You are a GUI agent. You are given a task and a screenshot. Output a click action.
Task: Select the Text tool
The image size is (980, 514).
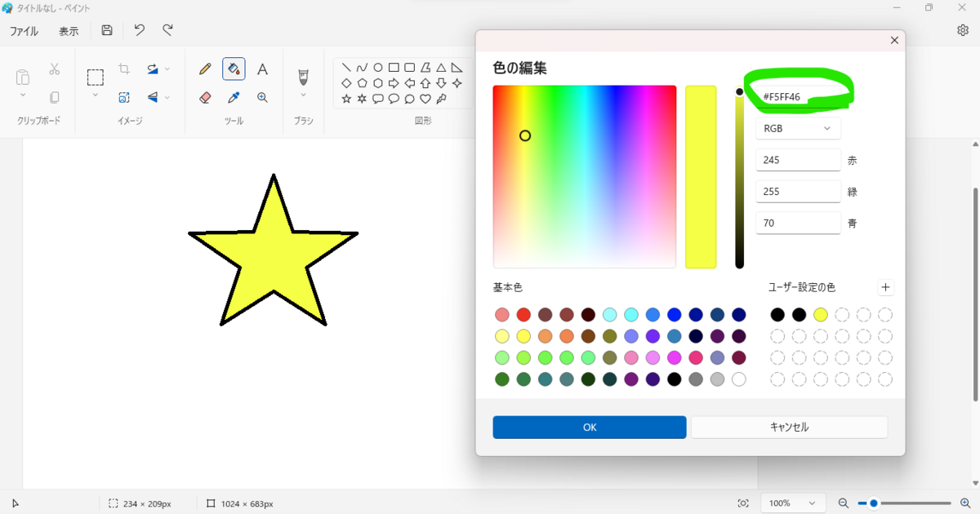[x=262, y=69]
